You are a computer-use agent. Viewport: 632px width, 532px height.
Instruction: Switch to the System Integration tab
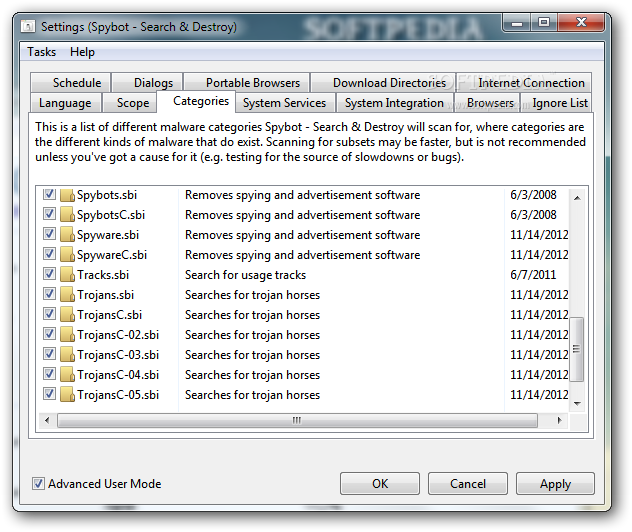pos(395,103)
